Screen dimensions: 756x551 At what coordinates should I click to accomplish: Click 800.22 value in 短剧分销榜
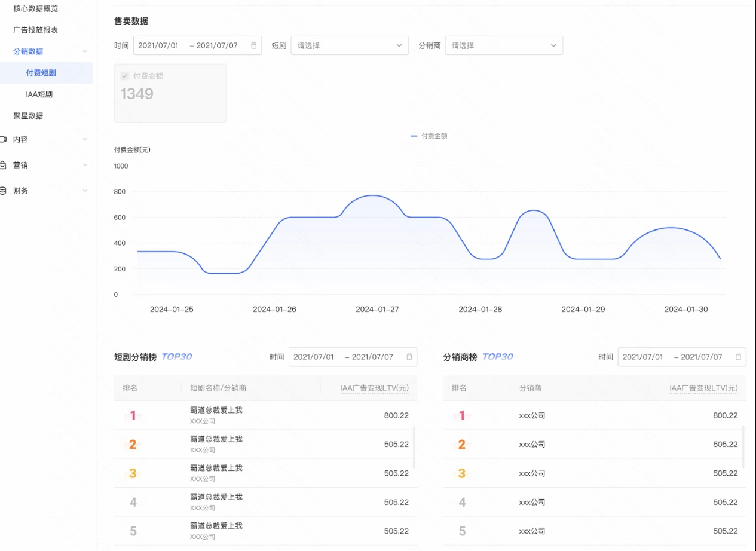[396, 415]
